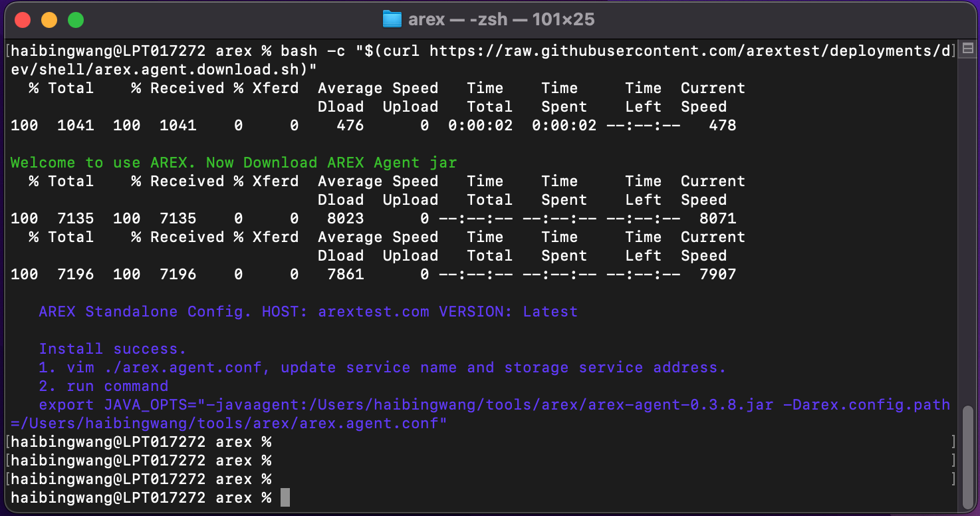Click average download speed '7861'
980x516 pixels.
click(x=346, y=274)
